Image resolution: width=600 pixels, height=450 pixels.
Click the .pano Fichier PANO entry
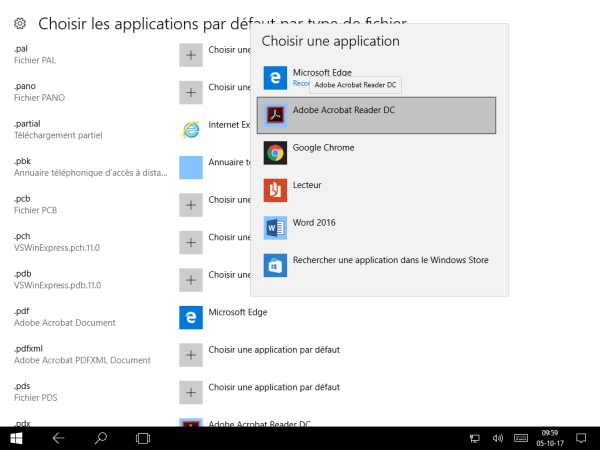(39, 92)
